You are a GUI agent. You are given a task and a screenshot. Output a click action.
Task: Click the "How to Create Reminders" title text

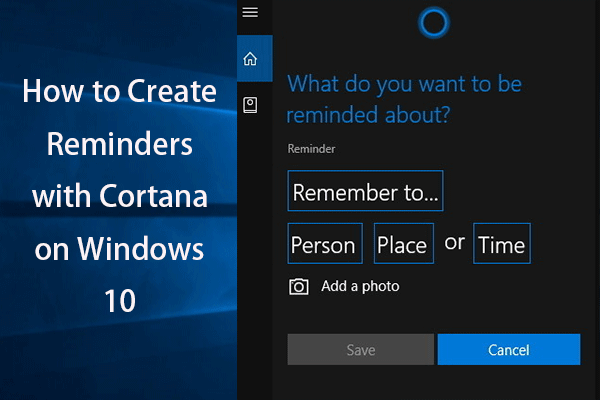pos(119,117)
